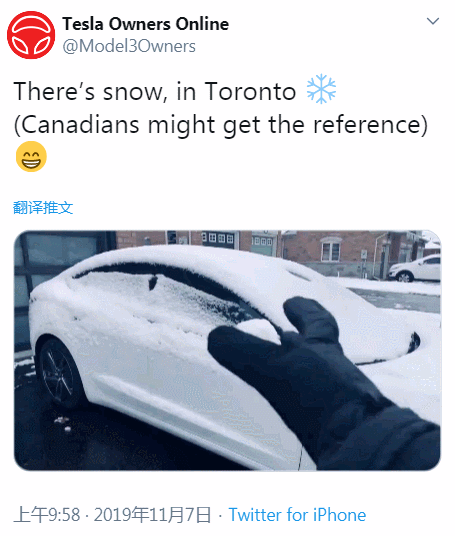Click the brick house window in GIF
Screen dimensions: 455x536
pos(331,251)
